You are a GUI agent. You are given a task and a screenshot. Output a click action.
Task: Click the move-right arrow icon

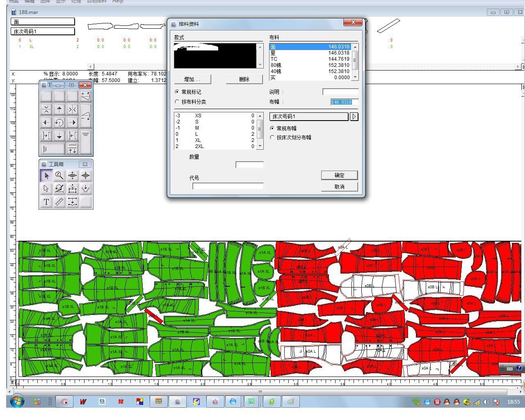coord(72,122)
